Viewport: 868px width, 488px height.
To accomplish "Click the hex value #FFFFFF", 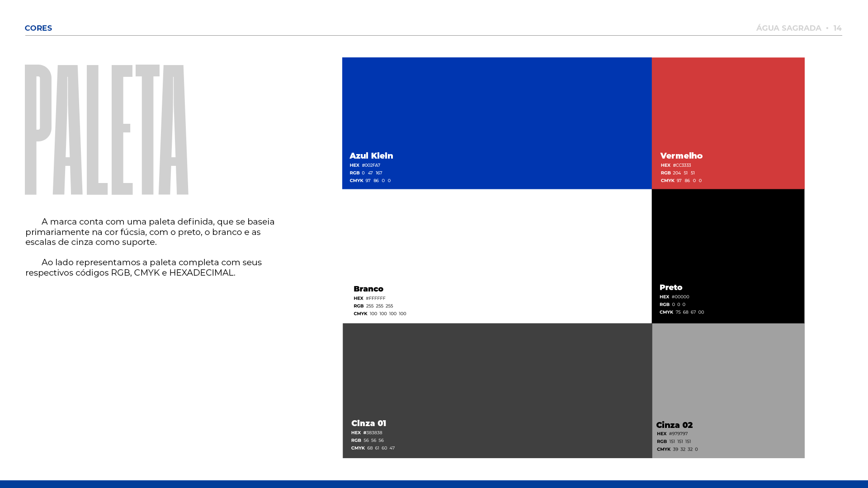I will (376, 298).
